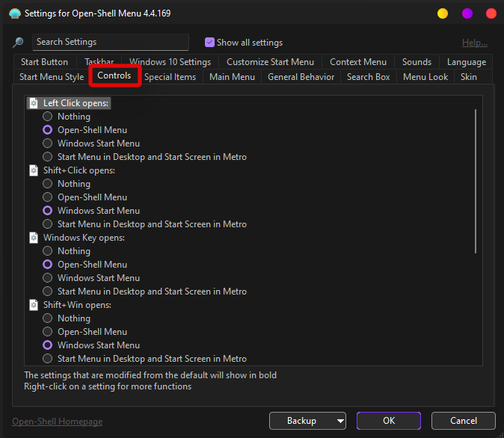Toggle the Show all settings checkbox
This screenshot has height=438, width=504.
coord(209,43)
